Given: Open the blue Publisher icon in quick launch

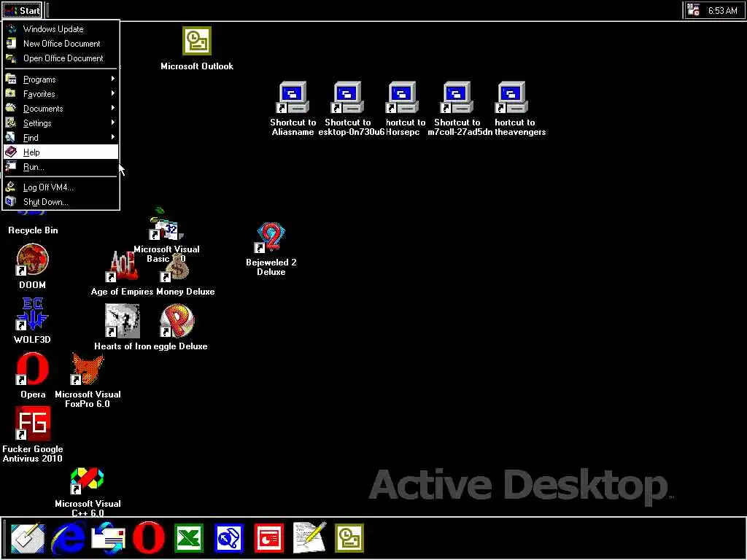Looking at the screenshot, I should click(229, 539).
